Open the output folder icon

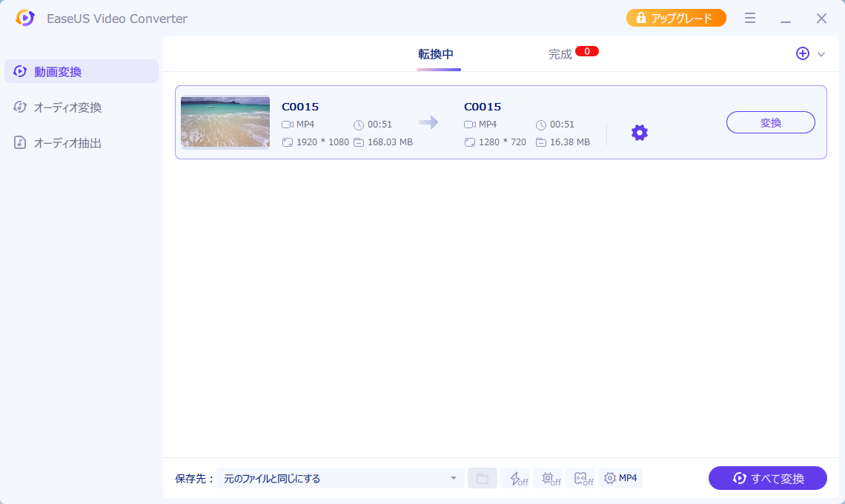pyautogui.click(x=483, y=478)
